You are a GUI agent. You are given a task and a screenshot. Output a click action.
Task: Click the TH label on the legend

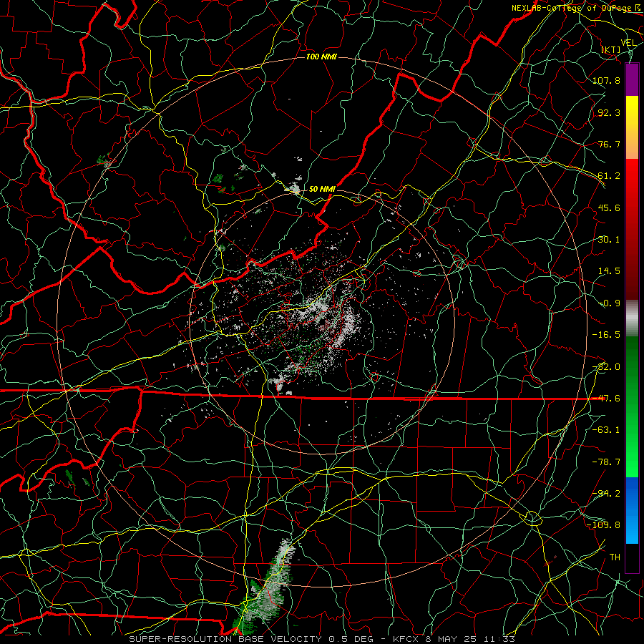(x=615, y=557)
